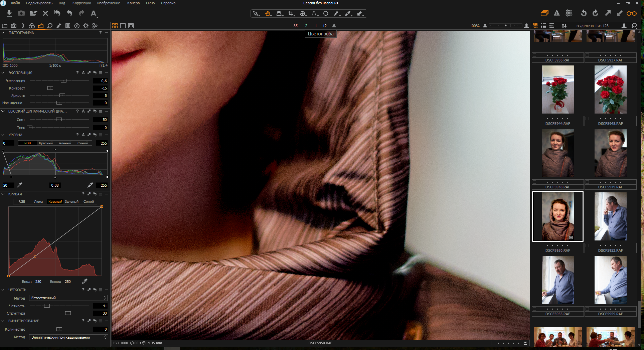
Task: Select the Rotate cursor tool
Action: [x=303, y=14]
